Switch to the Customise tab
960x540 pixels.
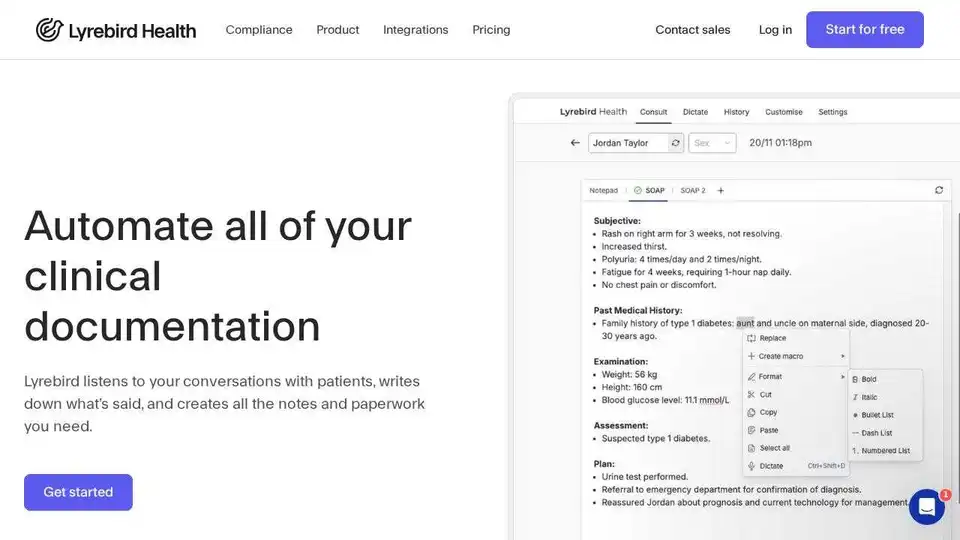[784, 112]
